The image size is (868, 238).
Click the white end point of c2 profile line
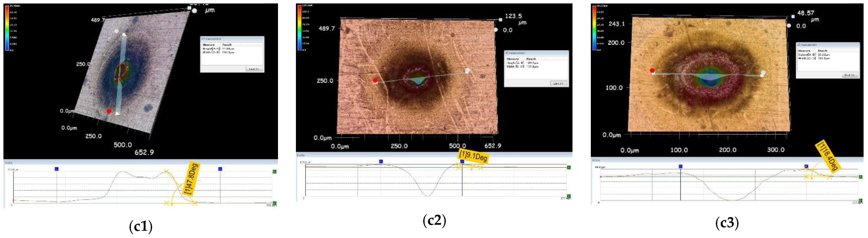[467, 70]
